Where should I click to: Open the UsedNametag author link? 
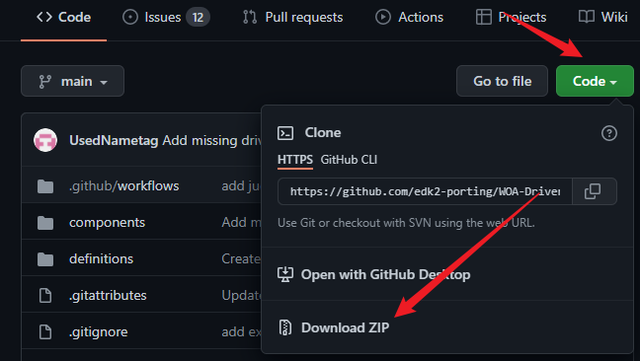click(x=113, y=140)
